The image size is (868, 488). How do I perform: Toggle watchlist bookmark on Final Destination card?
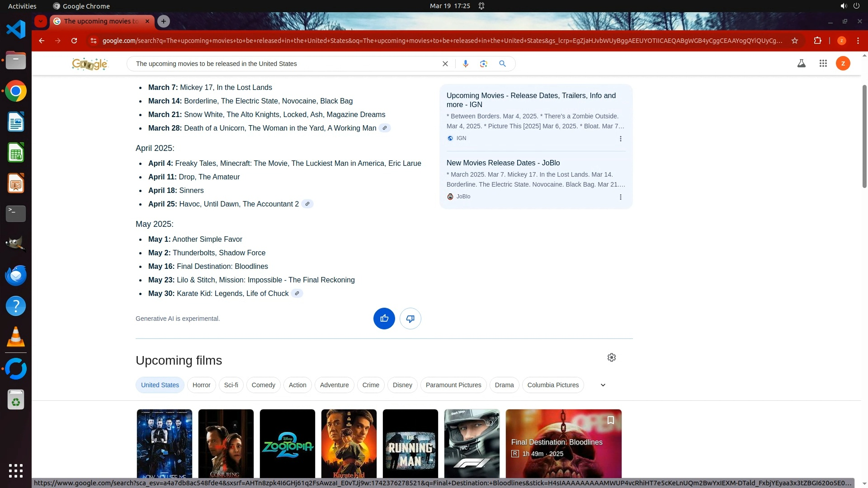610,420
